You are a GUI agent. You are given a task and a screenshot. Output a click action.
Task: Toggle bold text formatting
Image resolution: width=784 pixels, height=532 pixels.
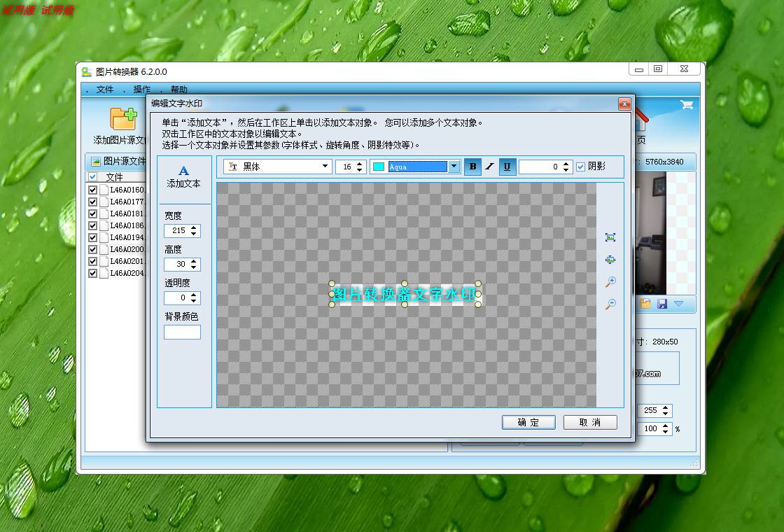pyautogui.click(x=472, y=167)
